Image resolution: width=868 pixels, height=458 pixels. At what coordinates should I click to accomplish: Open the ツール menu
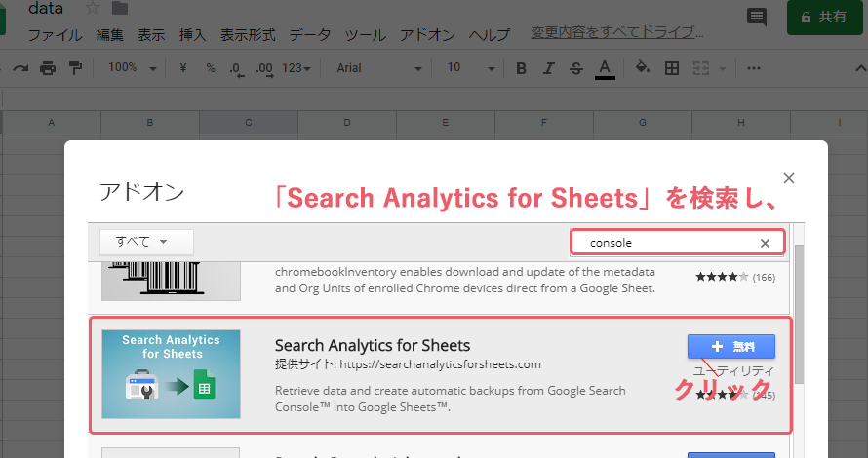click(x=366, y=35)
